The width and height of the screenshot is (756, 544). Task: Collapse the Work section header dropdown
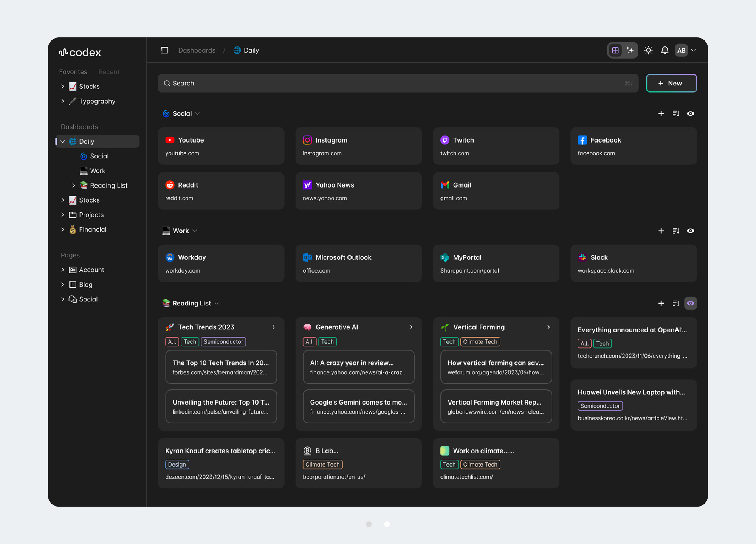(x=195, y=231)
